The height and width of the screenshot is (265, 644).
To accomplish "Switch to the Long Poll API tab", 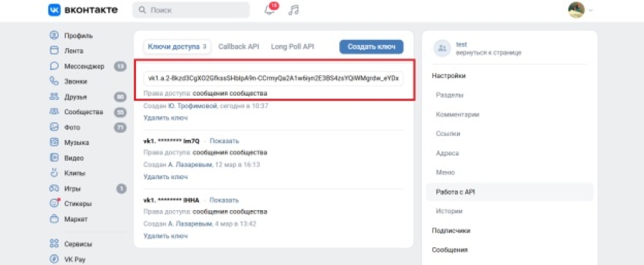I will [x=293, y=46].
